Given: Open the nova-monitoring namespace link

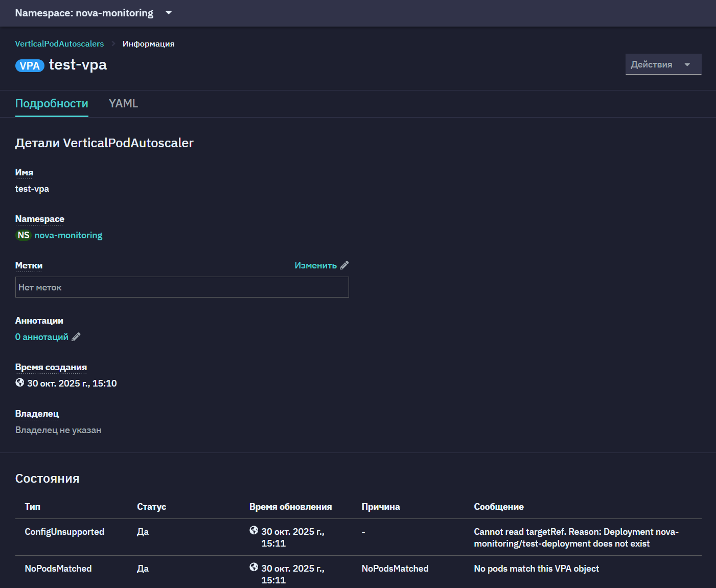Looking at the screenshot, I should pos(68,235).
